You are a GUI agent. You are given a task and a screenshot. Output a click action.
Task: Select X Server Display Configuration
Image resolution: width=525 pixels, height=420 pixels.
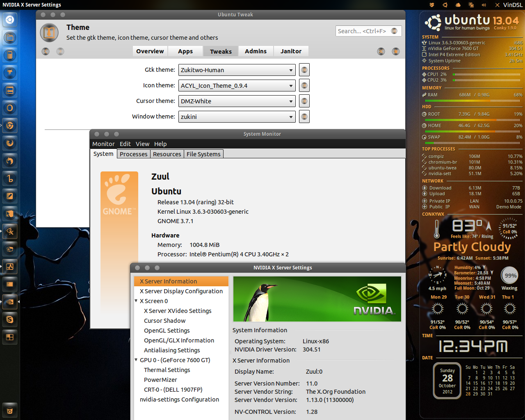181,291
